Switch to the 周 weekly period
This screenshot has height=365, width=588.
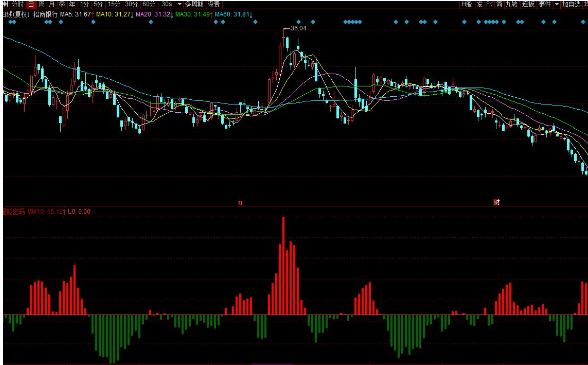[x=41, y=5]
